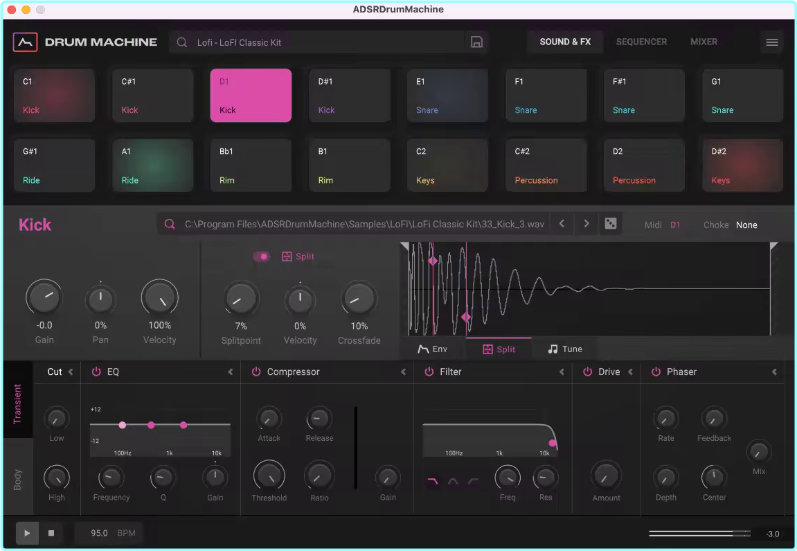The width and height of the screenshot is (797, 551).
Task: Click the Gain knob showing -0.0
Action: point(44,297)
